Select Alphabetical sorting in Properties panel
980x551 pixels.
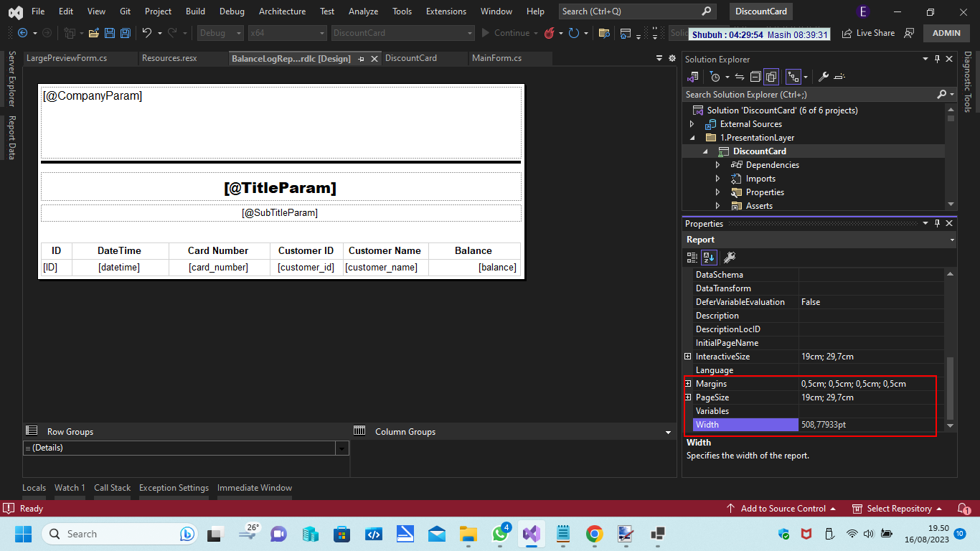[x=709, y=257]
